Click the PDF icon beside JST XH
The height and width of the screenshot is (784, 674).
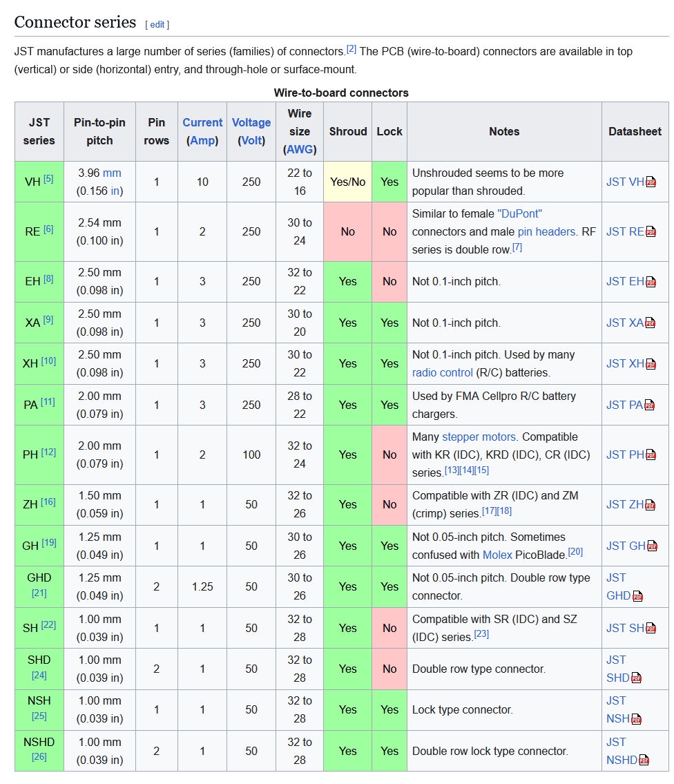pyautogui.click(x=651, y=363)
